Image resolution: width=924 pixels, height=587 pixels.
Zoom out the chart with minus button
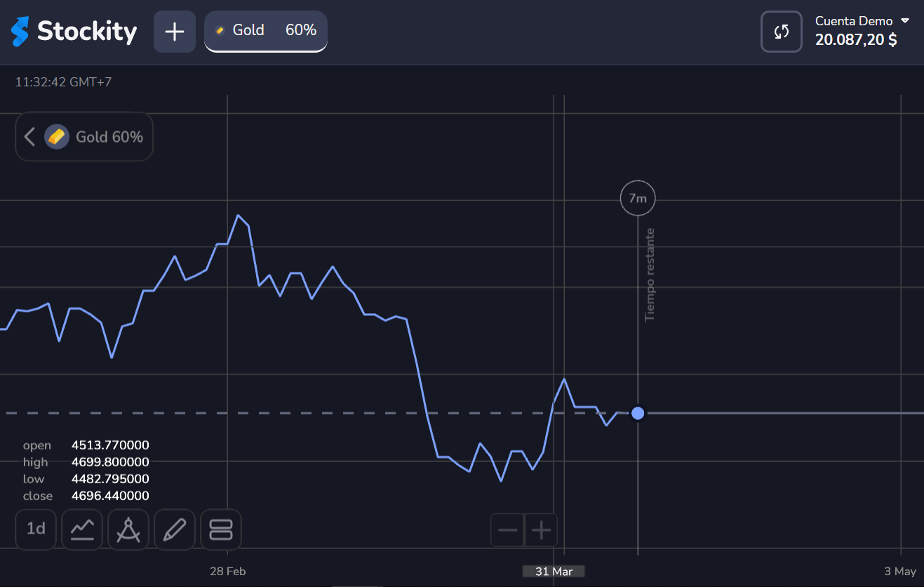pos(507,530)
